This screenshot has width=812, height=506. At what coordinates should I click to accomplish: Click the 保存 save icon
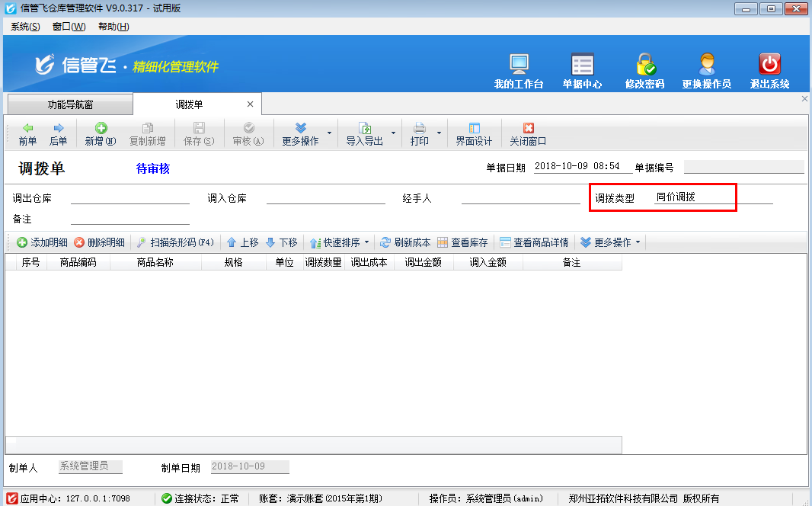coord(197,132)
